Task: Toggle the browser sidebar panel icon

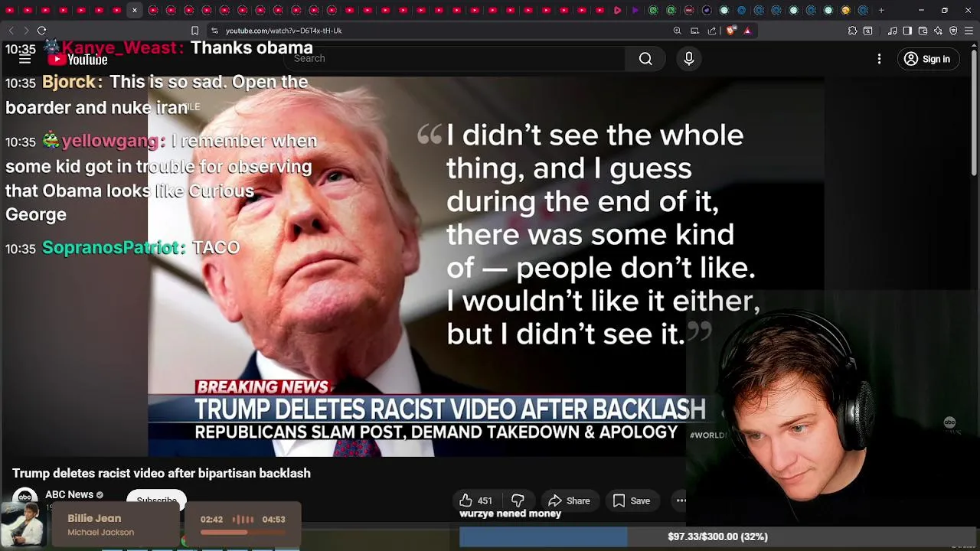Action: point(907,31)
